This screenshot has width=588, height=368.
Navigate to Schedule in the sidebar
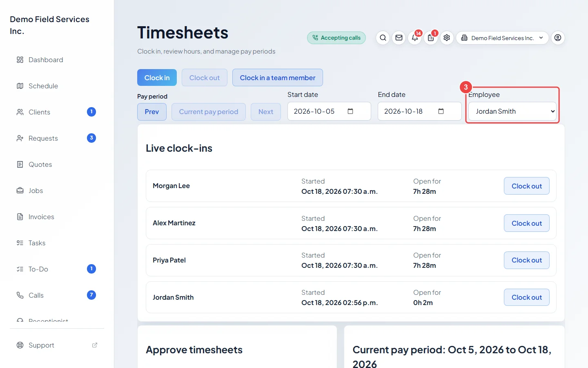coord(56,86)
